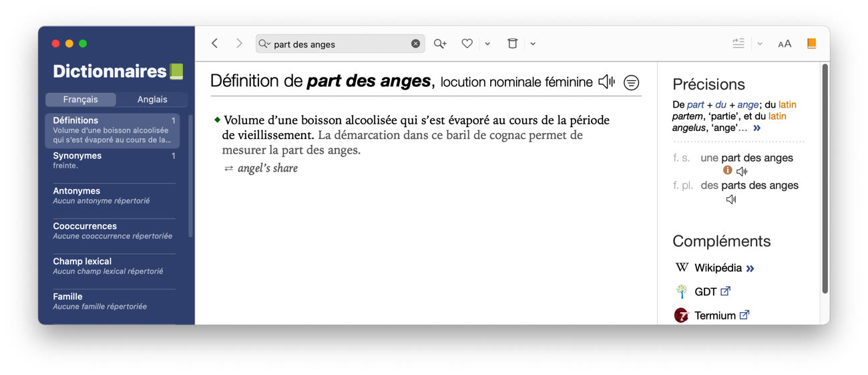Click the font size AA icon
The width and height of the screenshot is (868, 375).
pyautogui.click(x=785, y=44)
